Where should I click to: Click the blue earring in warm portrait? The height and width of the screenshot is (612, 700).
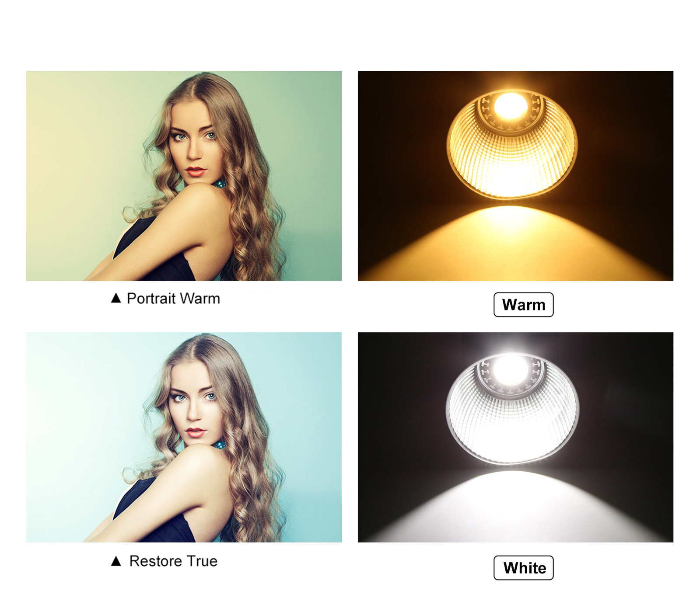coord(220,184)
